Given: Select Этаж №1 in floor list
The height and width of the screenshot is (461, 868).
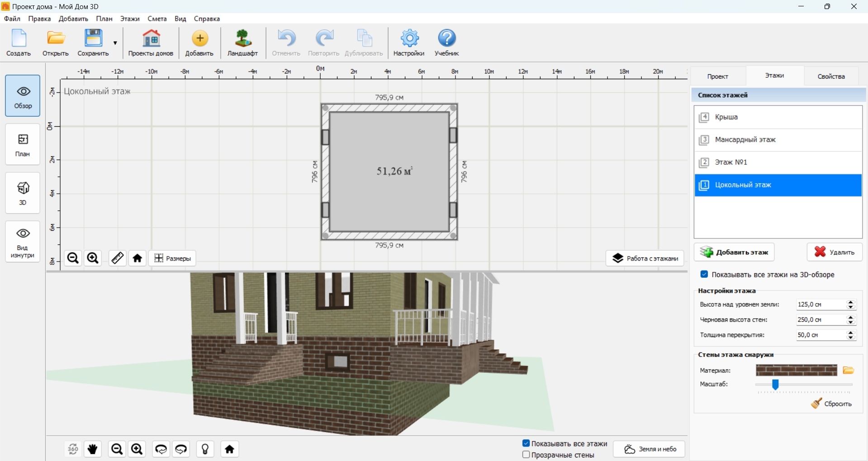Looking at the screenshot, I should (x=778, y=162).
